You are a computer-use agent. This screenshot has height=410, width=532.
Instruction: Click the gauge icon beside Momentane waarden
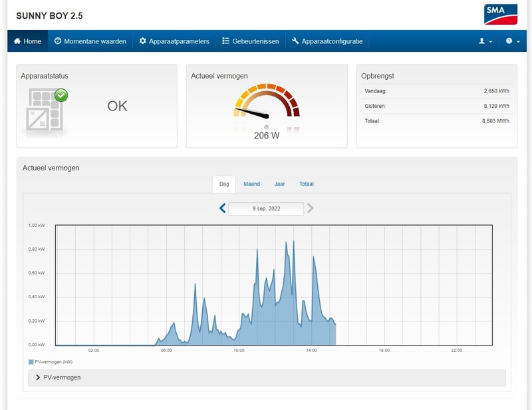(58, 41)
